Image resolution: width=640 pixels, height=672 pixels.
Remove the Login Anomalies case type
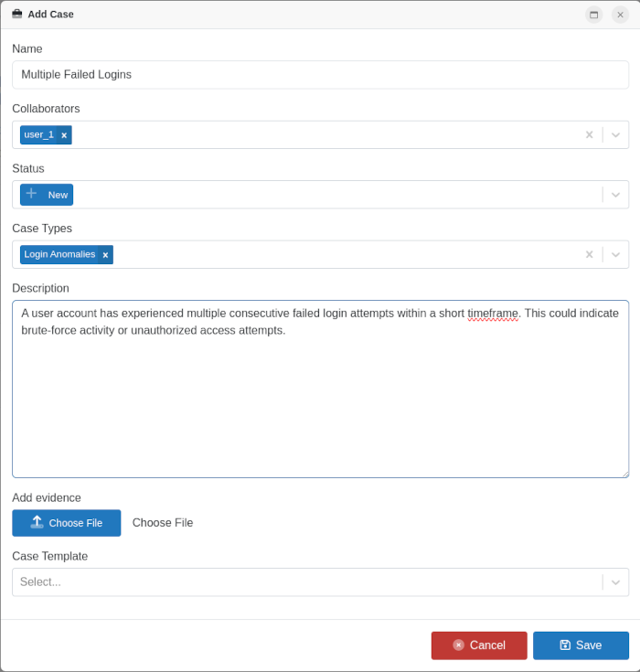pyautogui.click(x=105, y=255)
